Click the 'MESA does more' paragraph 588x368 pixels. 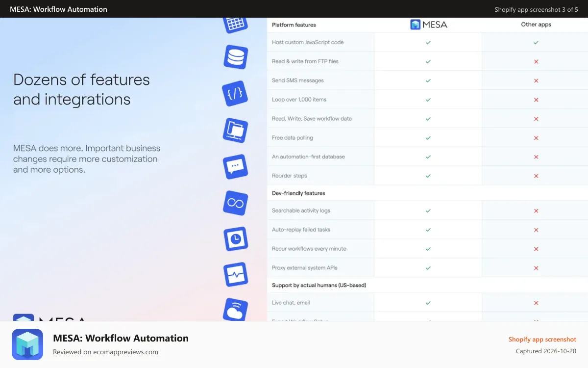[87, 159]
